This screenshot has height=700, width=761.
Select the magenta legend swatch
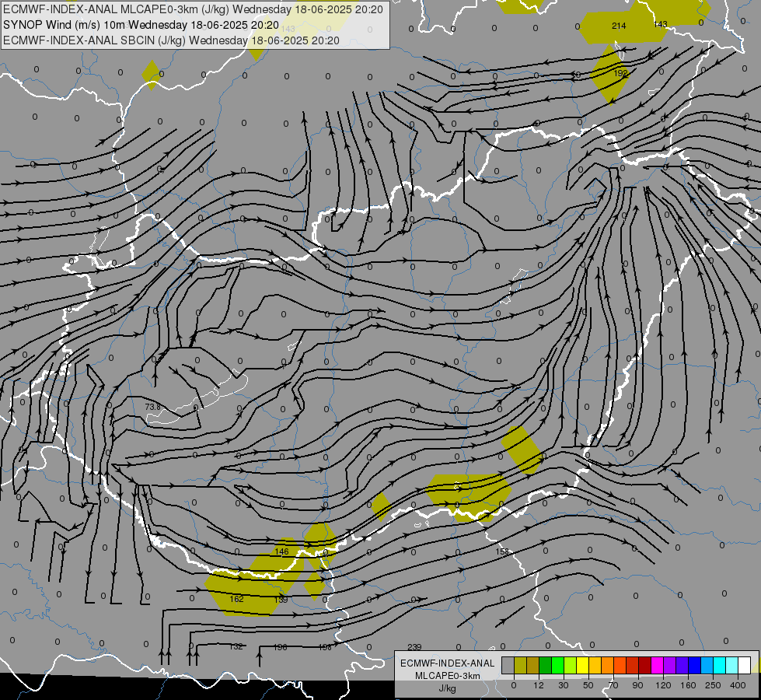(x=657, y=666)
